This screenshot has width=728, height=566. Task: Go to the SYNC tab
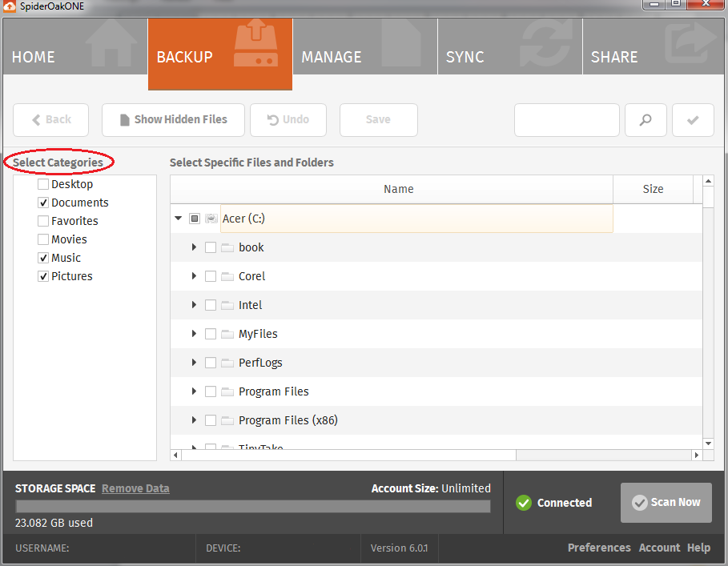(x=510, y=46)
